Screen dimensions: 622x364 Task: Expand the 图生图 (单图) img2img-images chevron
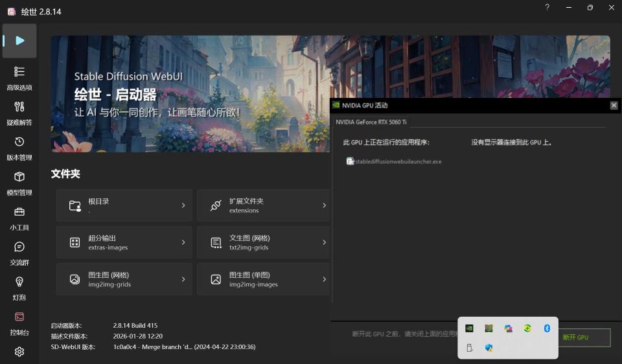[x=324, y=279]
